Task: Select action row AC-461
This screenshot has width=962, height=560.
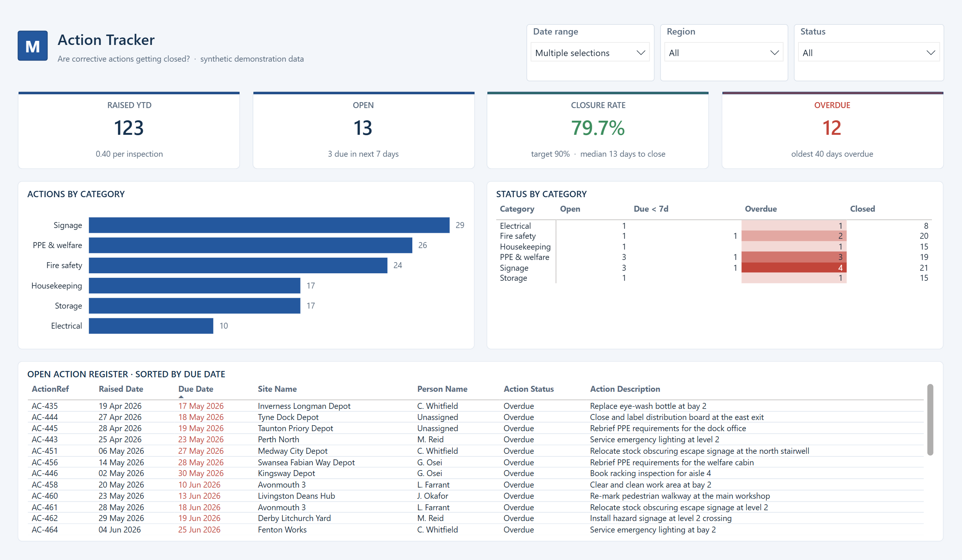Action: (x=476, y=507)
